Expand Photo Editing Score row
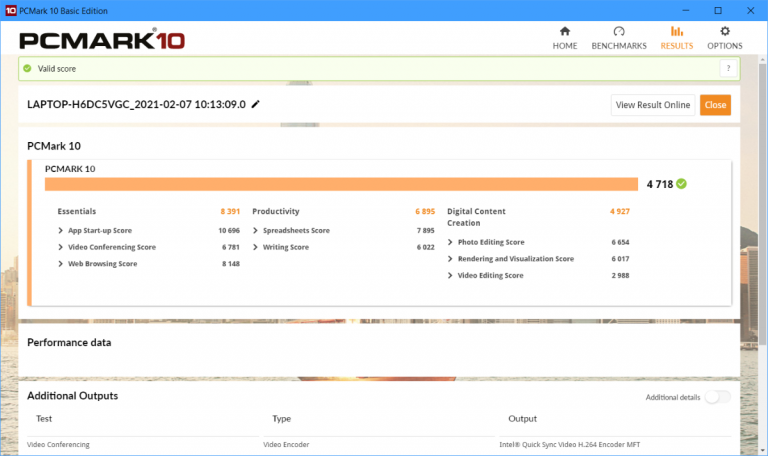 451,242
